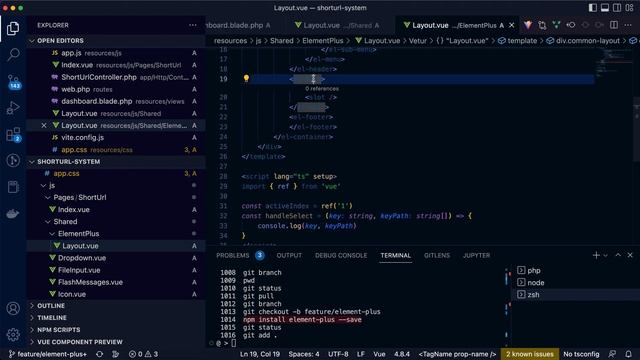The width and height of the screenshot is (640, 360).
Task: Open editor more actions ellipsis menu
Action: 628,25
